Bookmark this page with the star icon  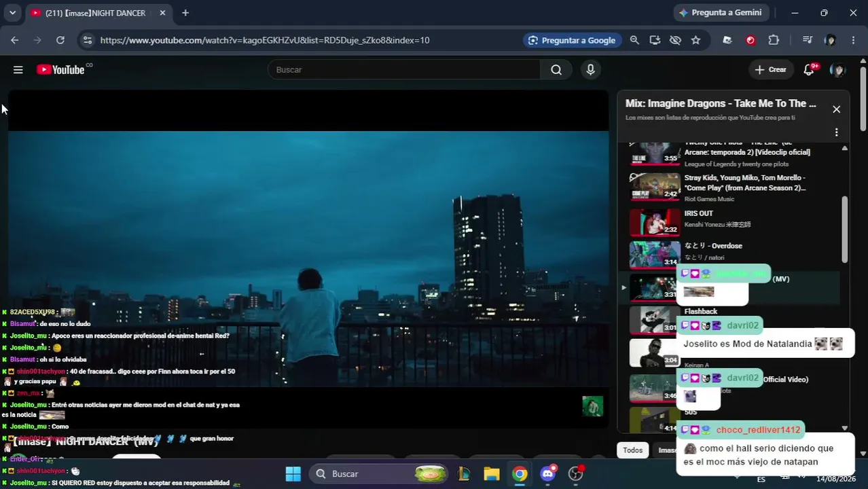(x=695, y=40)
